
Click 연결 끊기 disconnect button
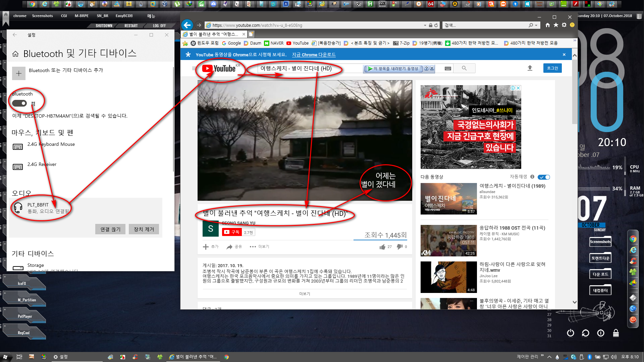(x=110, y=229)
